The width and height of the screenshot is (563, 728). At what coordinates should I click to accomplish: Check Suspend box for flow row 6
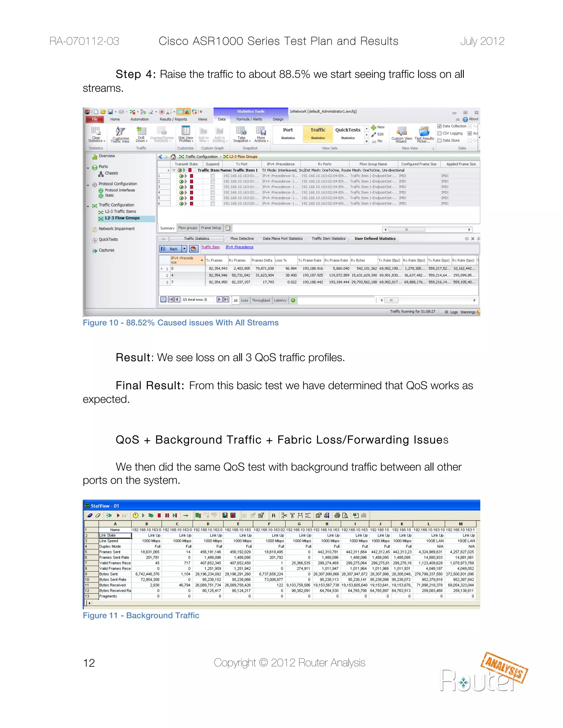click(212, 204)
